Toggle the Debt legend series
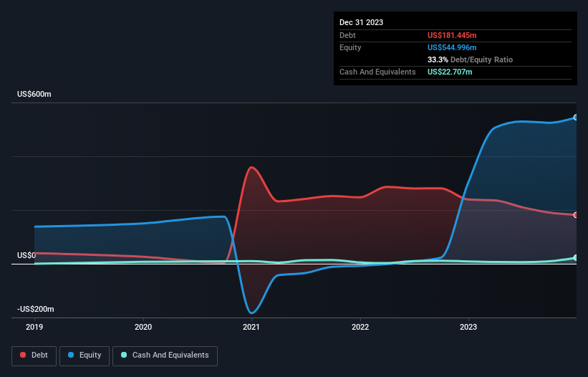The image size is (588, 377). (34, 355)
